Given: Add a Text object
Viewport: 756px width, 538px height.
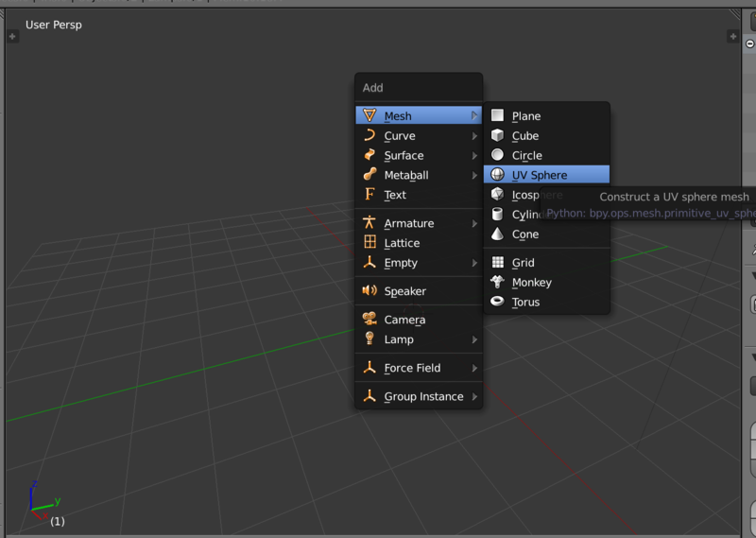Looking at the screenshot, I should coord(419,195).
